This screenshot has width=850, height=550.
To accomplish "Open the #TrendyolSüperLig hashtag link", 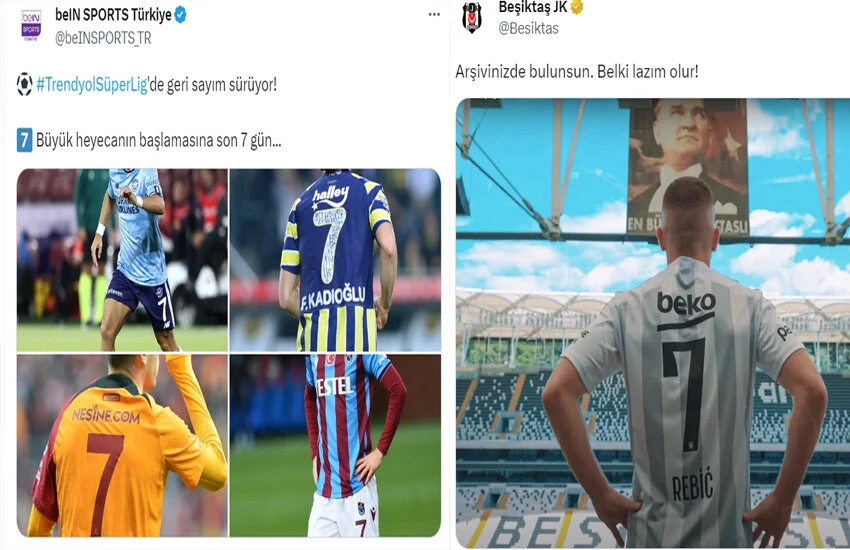I will (x=92, y=85).
